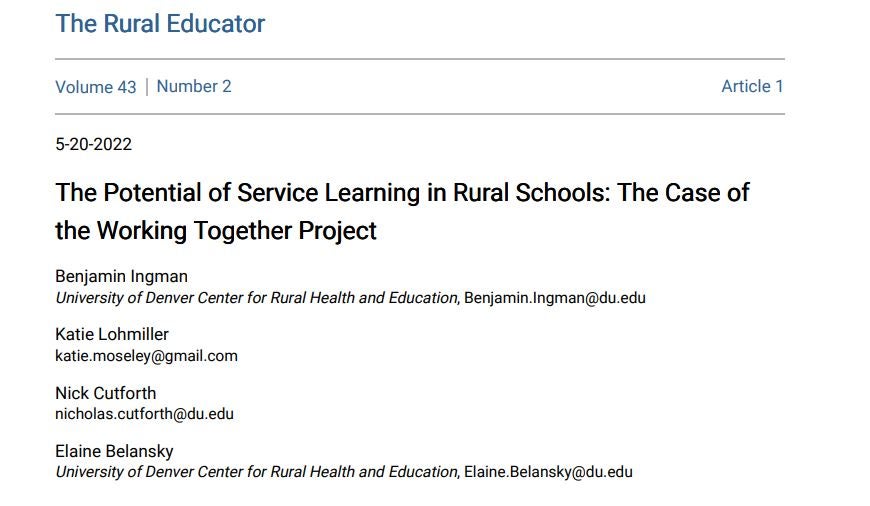Click the Article 1 link
Viewport: 870px width, 506px height.
[x=752, y=87]
